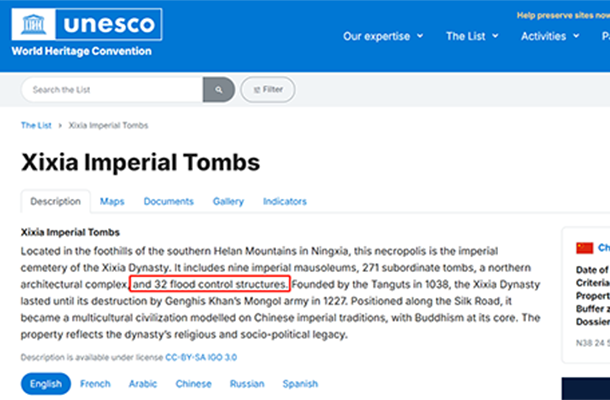View the Gallery tab
This screenshot has width=610, height=400.
[228, 201]
